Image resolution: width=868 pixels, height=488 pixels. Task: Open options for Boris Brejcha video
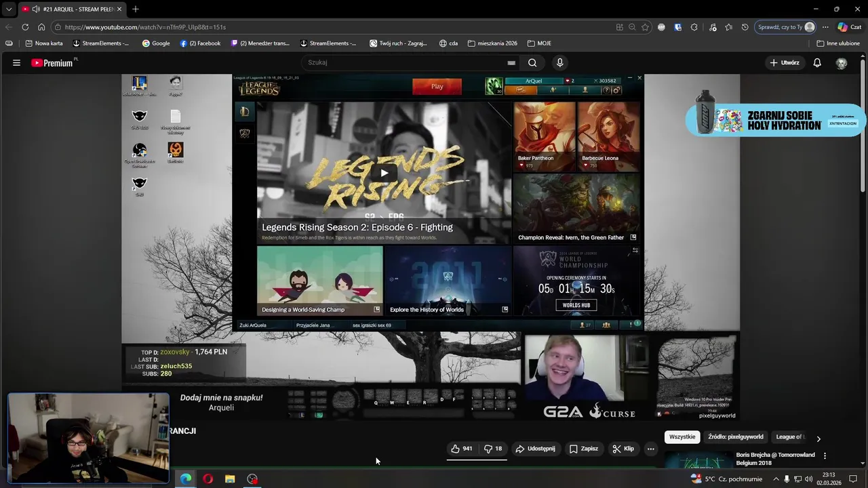tap(825, 455)
